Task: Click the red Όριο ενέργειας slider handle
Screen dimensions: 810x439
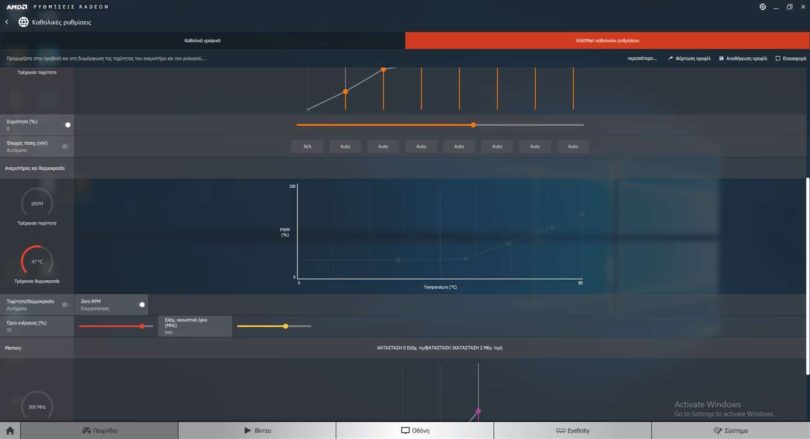Action: 142,326
